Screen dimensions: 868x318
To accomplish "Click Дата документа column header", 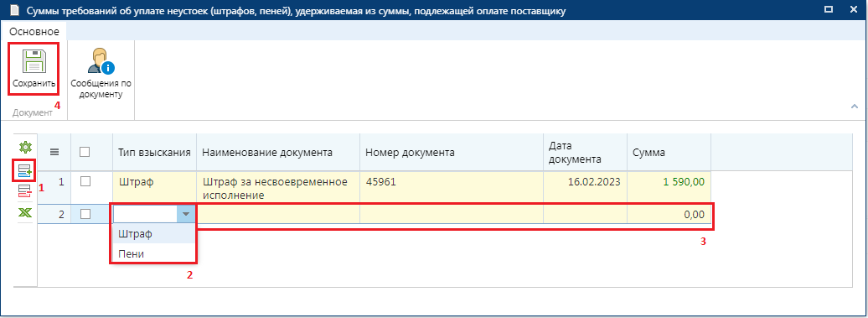I will (x=585, y=153).
